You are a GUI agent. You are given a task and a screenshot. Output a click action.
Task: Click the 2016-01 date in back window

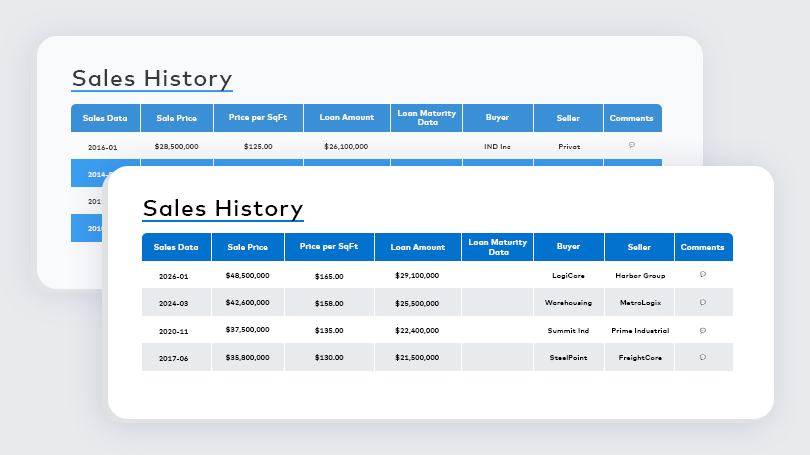pyautogui.click(x=102, y=147)
